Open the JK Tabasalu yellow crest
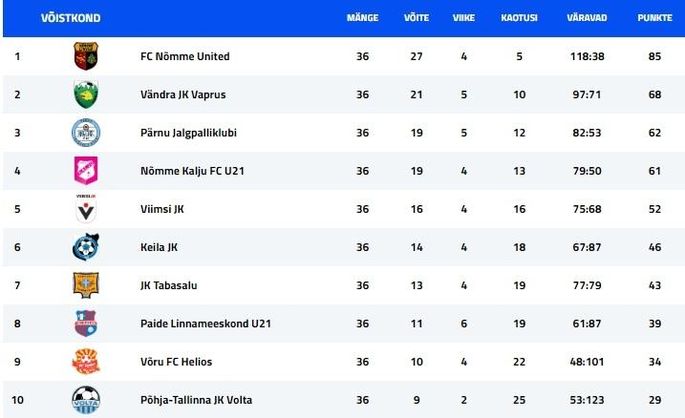Viewport: 685px width, 418px height. point(86,285)
